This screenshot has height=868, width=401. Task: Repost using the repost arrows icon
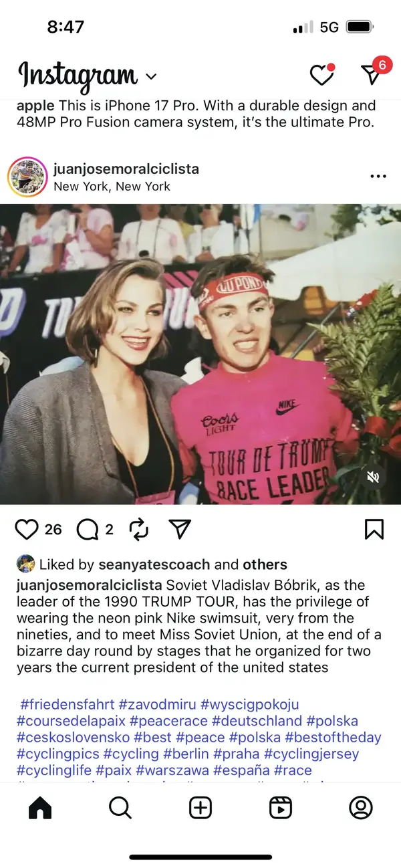[138, 530]
